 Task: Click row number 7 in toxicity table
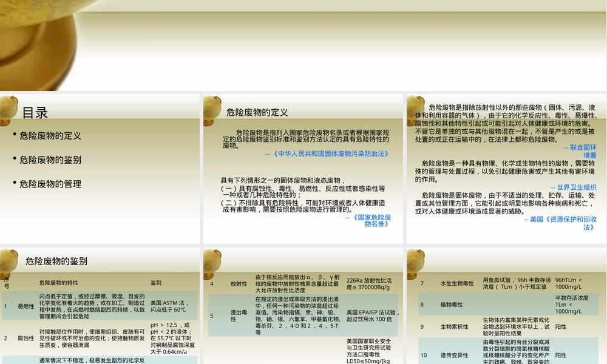(422, 283)
